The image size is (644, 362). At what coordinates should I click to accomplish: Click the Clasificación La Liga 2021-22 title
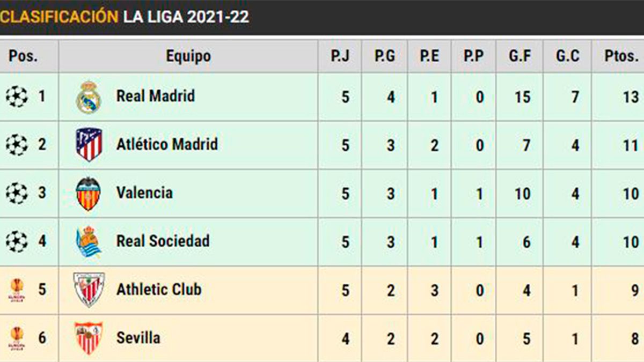(125, 17)
